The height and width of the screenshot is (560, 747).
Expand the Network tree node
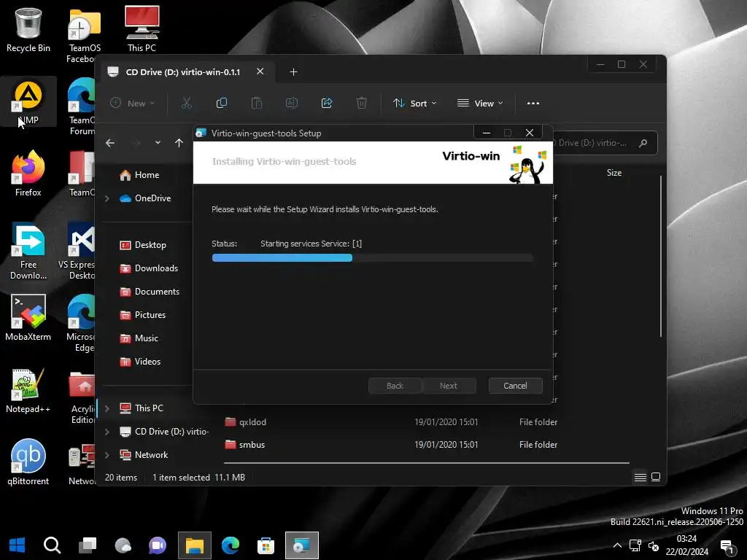click(x=107, y=455)
